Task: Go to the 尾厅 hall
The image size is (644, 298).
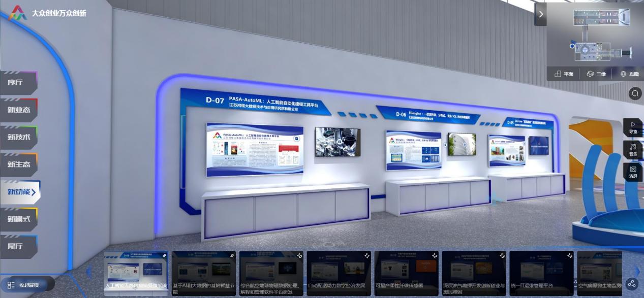Action: click(18, 247)
